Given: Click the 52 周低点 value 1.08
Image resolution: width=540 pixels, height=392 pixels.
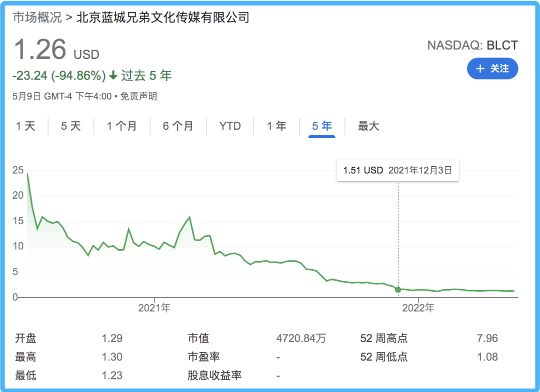Looking at the screenshot, I should tap(487, 357).
